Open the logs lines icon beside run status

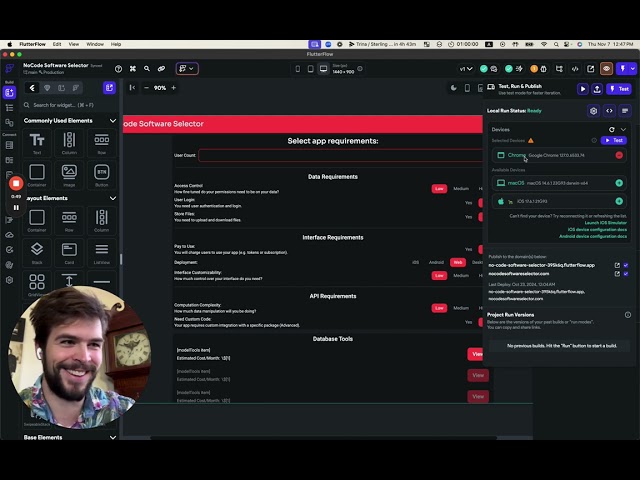point(625,111)
